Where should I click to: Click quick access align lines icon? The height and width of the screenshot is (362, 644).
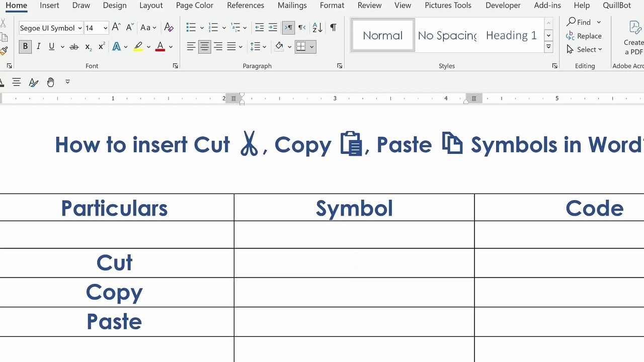pyautogui.click(x=17, y=82)
